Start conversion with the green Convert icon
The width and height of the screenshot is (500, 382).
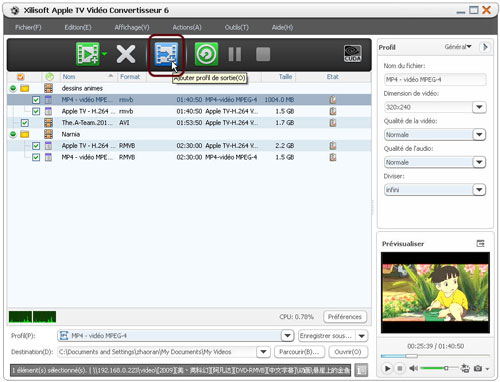click(206, 54)
